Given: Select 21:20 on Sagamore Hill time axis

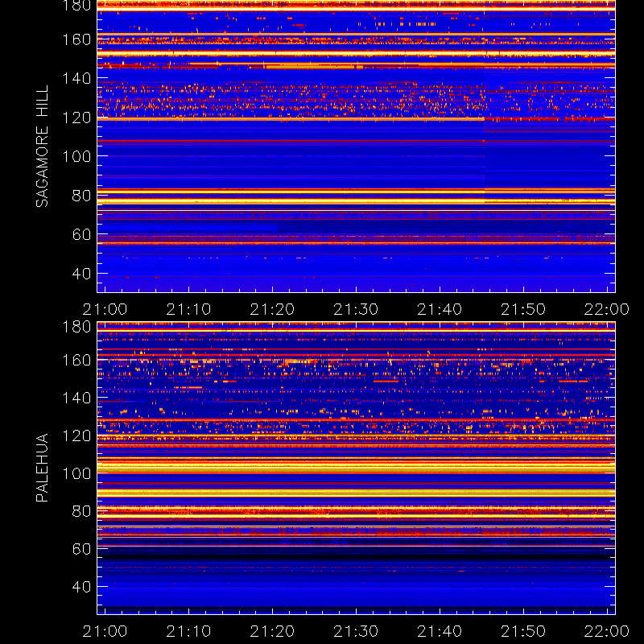Looking at the screenshot, I should 272,309.
